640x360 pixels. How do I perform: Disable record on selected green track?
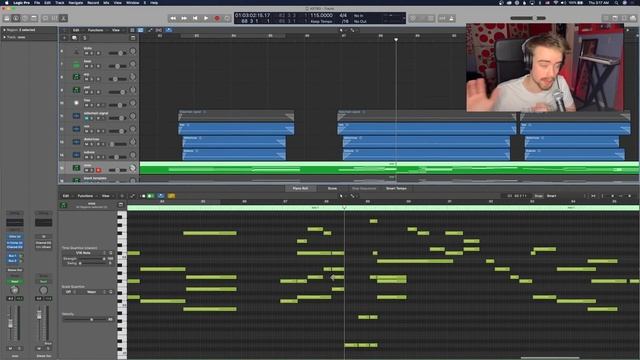coord(98,170)
